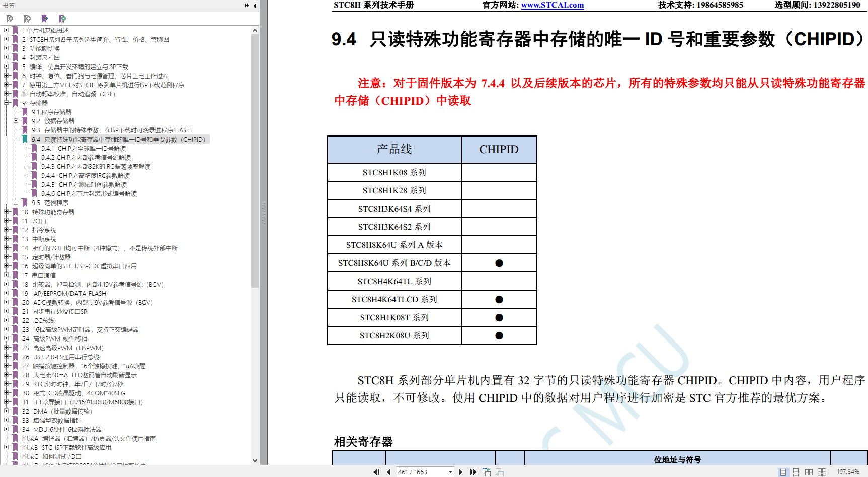868x477 pixels.
Task: Click the delete bookmark icon
Action: (x=10, y=19)
